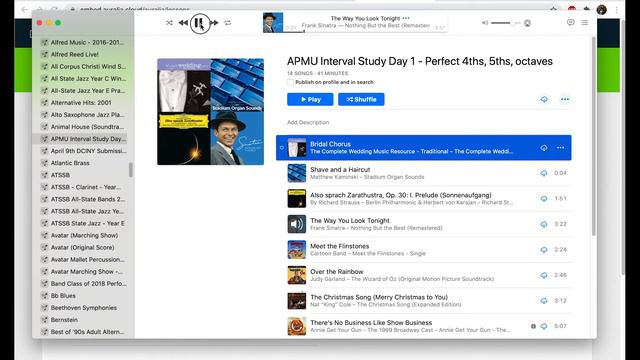Viewport: 640px width, 360px height.
Task: Pause the current song
Action: coord(200,23)
